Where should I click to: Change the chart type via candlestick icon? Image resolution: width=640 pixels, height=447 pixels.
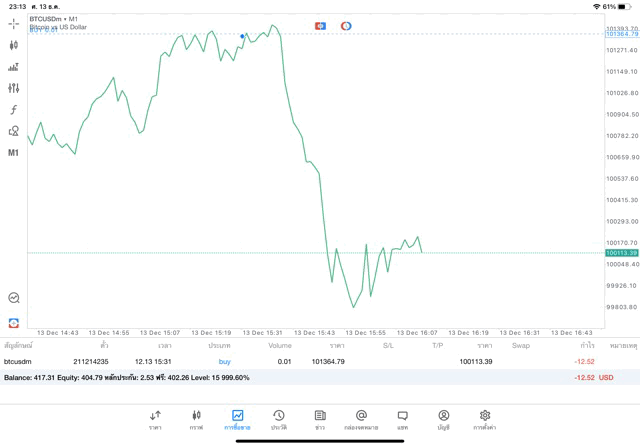point(14,45)
